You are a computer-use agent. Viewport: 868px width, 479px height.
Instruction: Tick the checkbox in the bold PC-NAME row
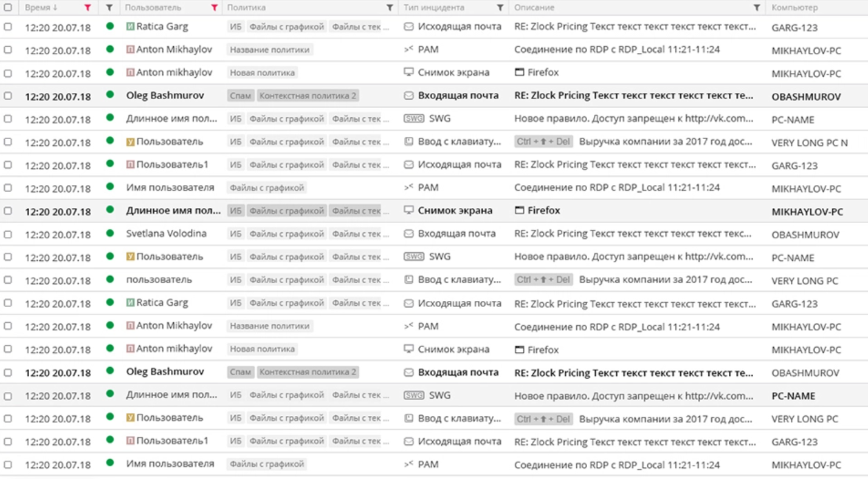click(8, 396)
